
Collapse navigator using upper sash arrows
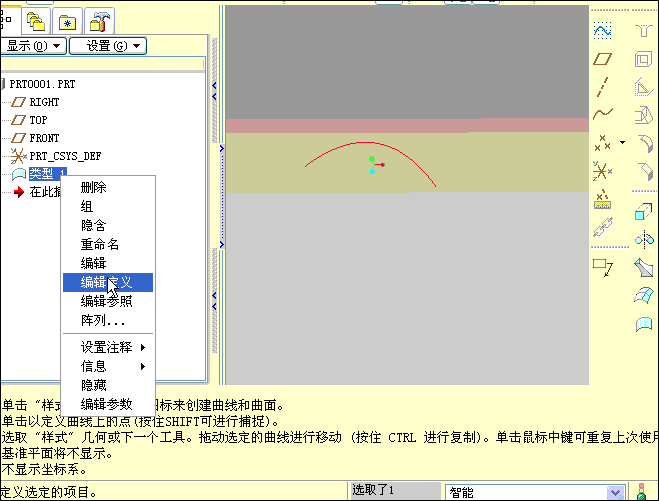point(214,91)
